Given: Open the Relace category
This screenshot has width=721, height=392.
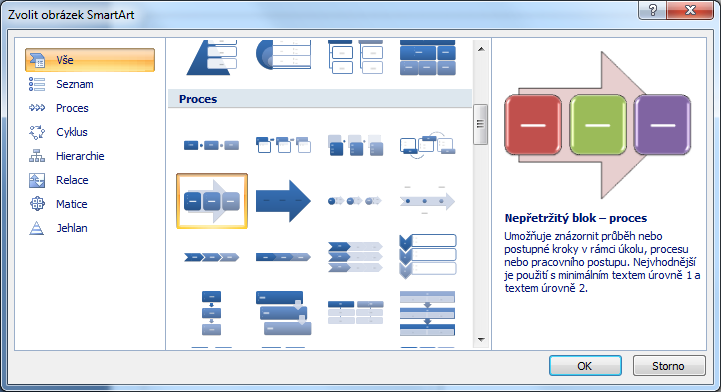Looking at the screenshot, I should click(72, 180).
